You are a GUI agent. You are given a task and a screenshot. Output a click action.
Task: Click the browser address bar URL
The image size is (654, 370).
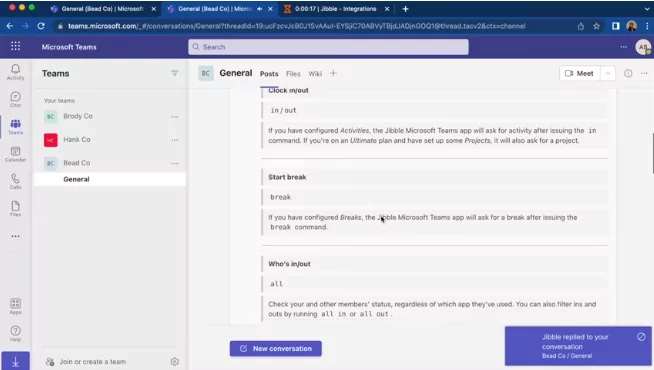point(297,26)
